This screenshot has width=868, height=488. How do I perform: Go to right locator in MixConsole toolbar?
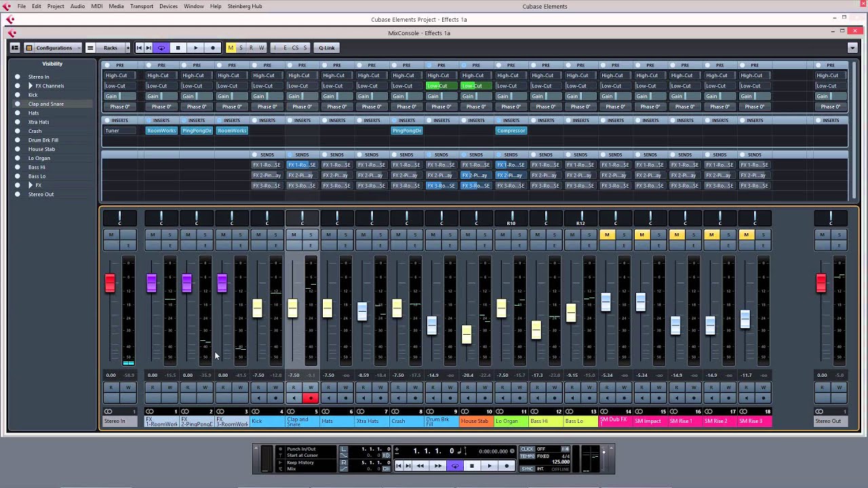click(149, 47)
